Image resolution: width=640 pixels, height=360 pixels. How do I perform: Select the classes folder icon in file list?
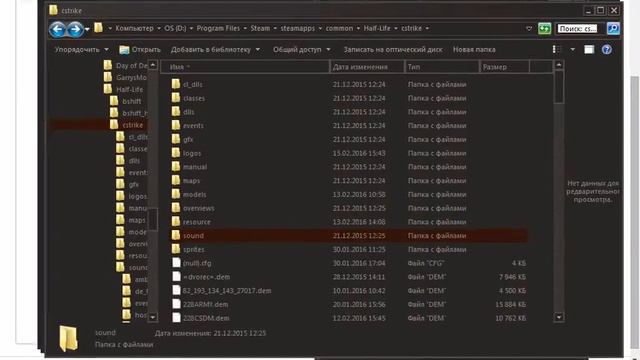click(x=176, y=98)
